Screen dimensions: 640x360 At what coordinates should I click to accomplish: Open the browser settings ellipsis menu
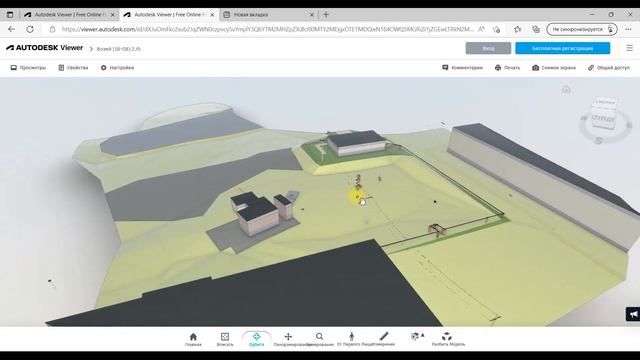628,29
